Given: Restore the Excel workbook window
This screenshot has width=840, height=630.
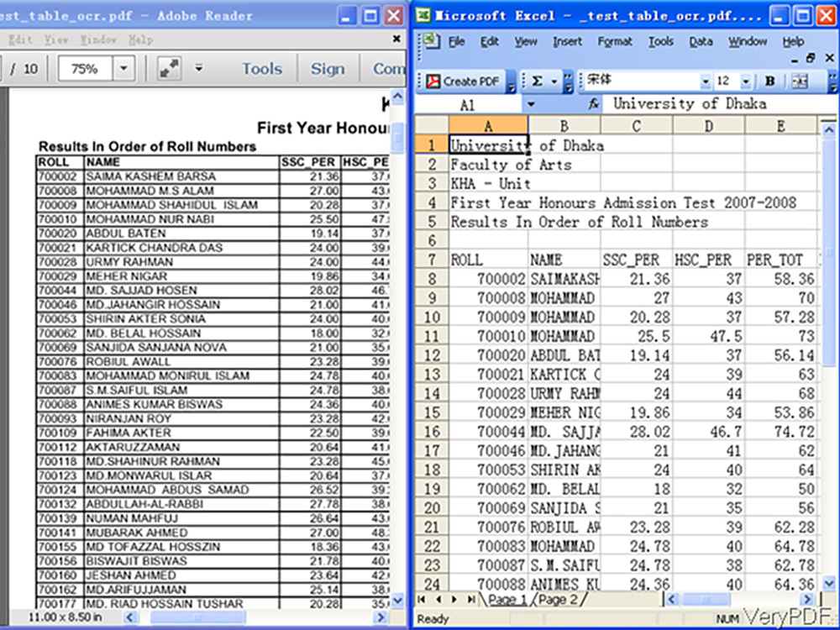Looking at the screenshot, I should pos(811,58).
